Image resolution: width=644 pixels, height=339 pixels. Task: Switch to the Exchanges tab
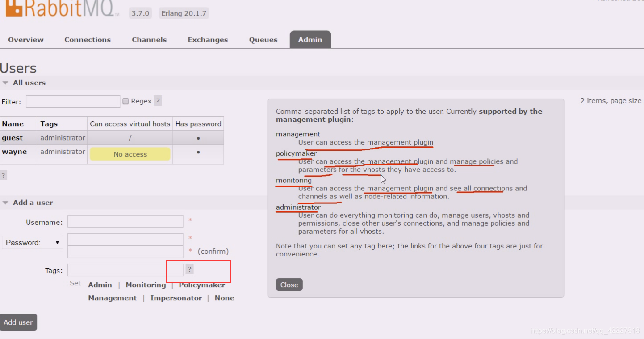coord(208,40)
